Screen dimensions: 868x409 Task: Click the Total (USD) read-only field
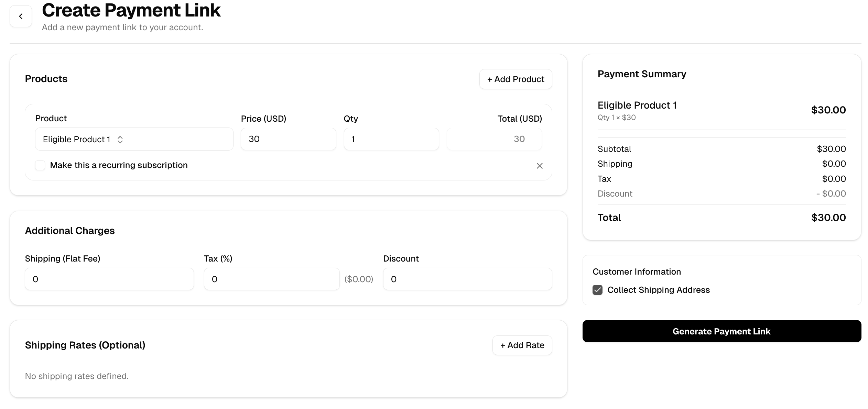click(x=494, y=139)
